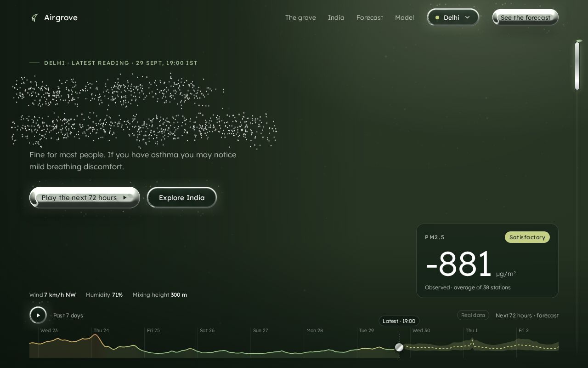The height and width of the screenshot is (368, 588).
Task: Click the Observed · average of 38 stations text
Action: click(x=468, y=287)
